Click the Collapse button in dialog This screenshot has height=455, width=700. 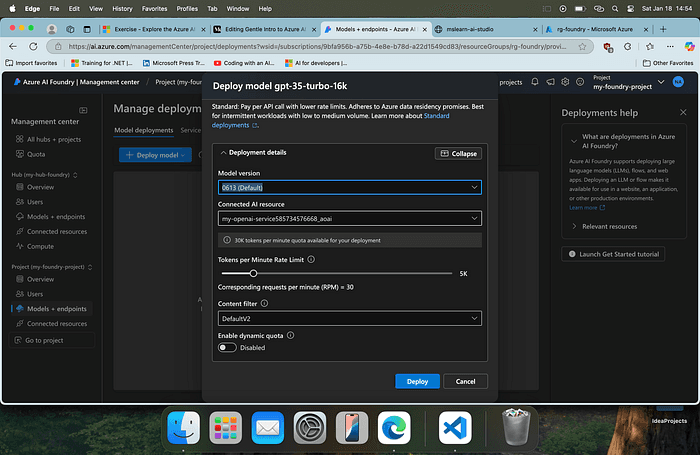point(458,154)
